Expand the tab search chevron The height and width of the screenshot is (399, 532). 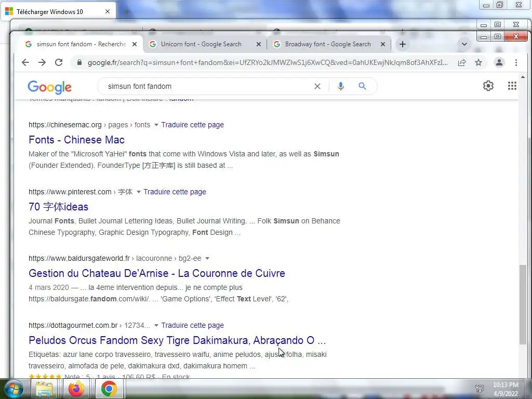point(464,44)
